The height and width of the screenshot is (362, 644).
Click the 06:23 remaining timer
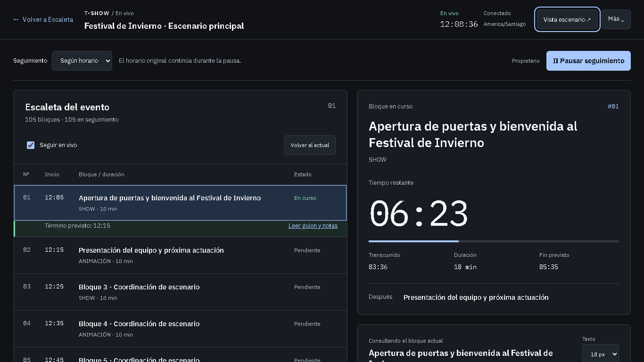(419, 214)
